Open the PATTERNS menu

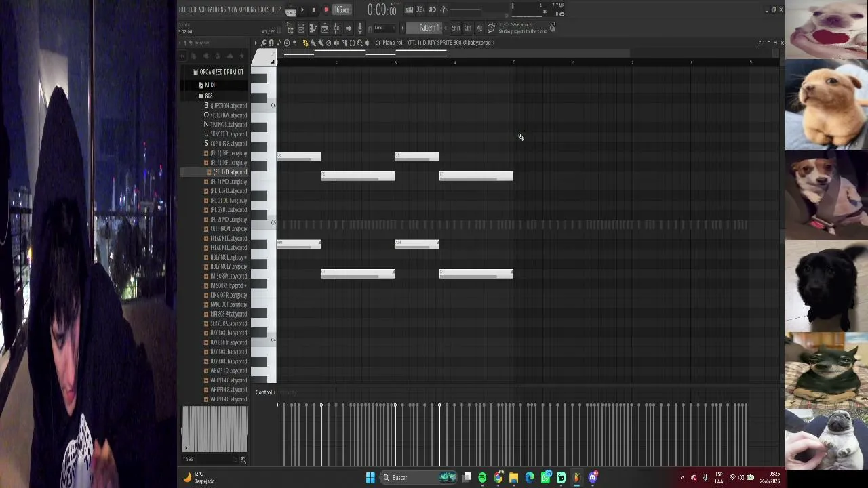pyautogui.click(x=217, y=9)
